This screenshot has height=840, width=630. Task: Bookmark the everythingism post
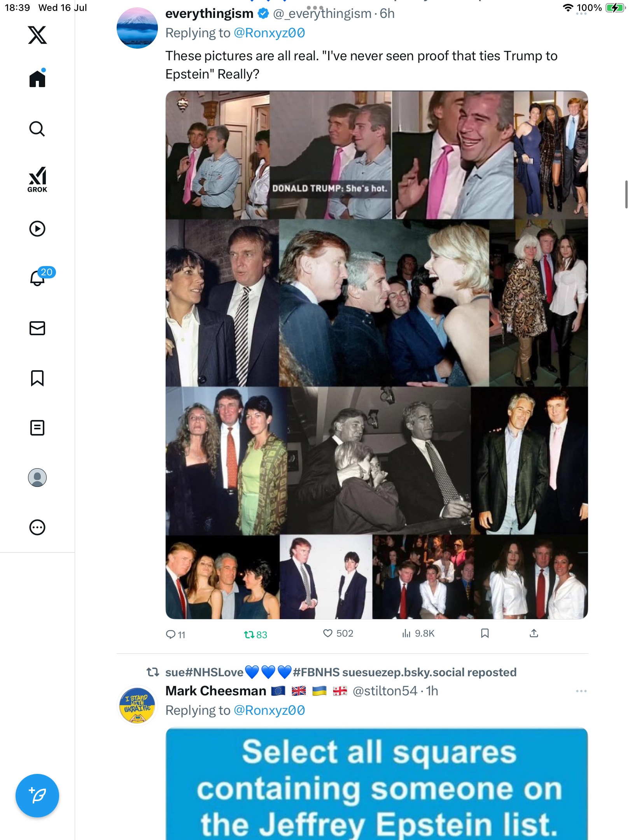485,633
